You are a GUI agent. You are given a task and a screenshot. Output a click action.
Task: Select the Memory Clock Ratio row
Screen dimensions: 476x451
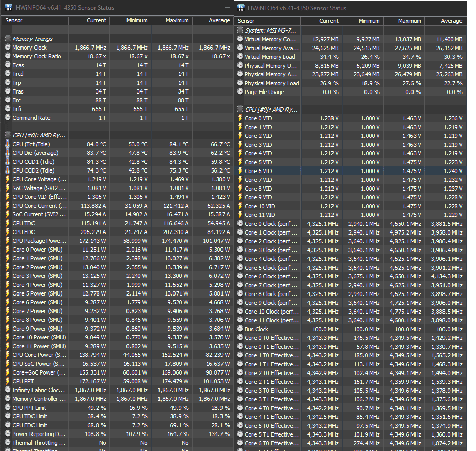(118, 56)
